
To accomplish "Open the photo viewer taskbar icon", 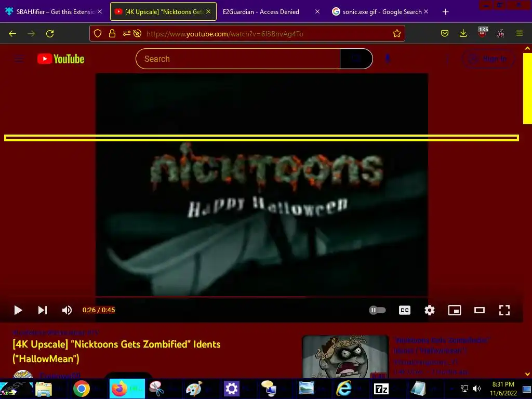I will pyautogui.click(x=307, y=389).
